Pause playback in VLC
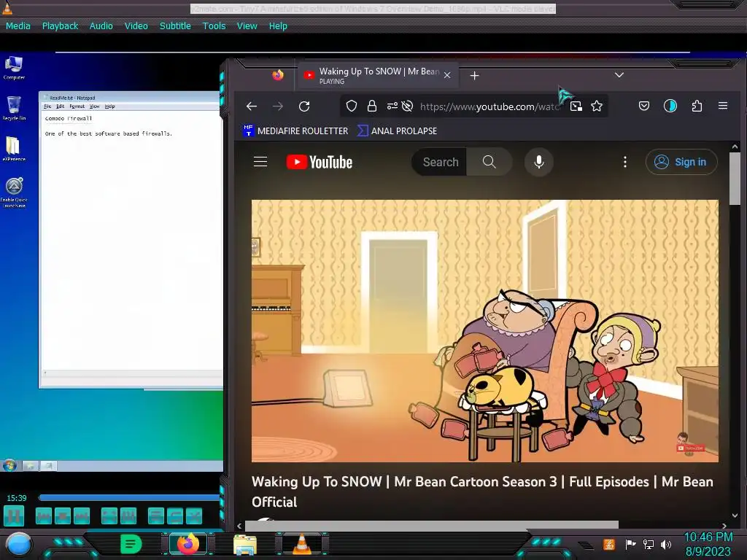Image resolution: width=747 pixels, height=560 pixels. (14, 516)
